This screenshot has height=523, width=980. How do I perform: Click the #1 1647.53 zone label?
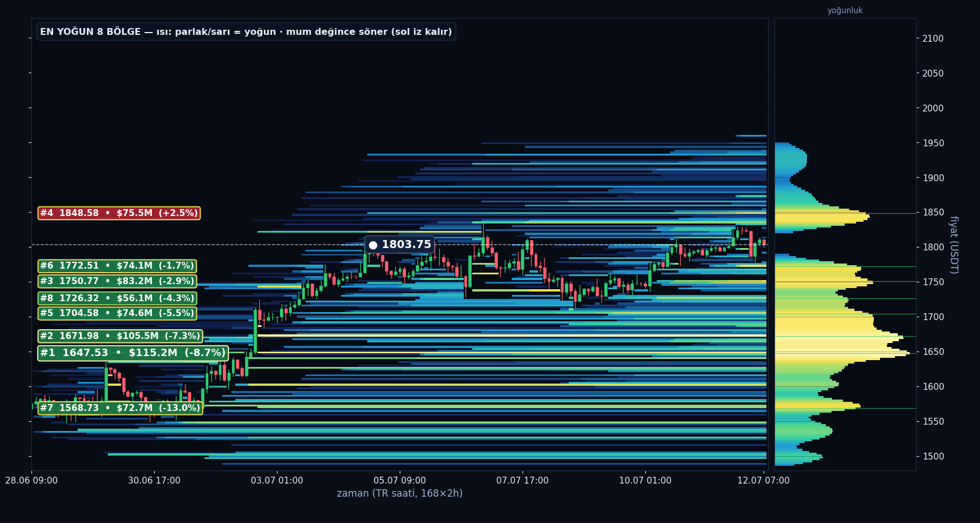click(133, 353)
